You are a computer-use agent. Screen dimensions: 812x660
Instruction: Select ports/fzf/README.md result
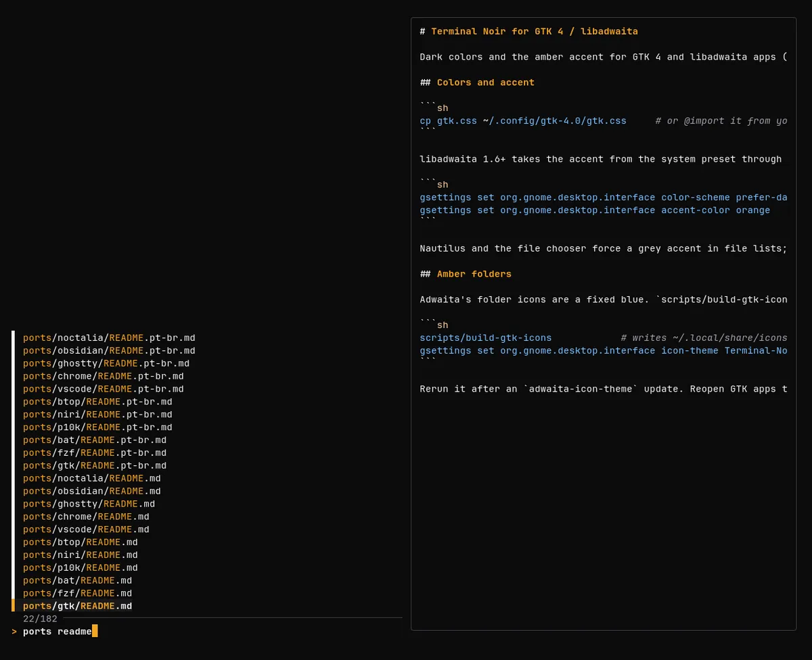tap(78, 593)
